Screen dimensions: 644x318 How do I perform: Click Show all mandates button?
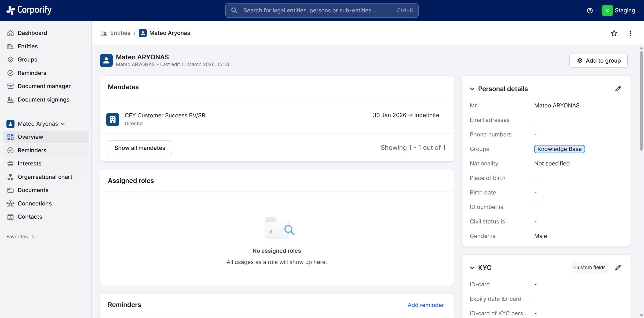[x=140, y=148]
